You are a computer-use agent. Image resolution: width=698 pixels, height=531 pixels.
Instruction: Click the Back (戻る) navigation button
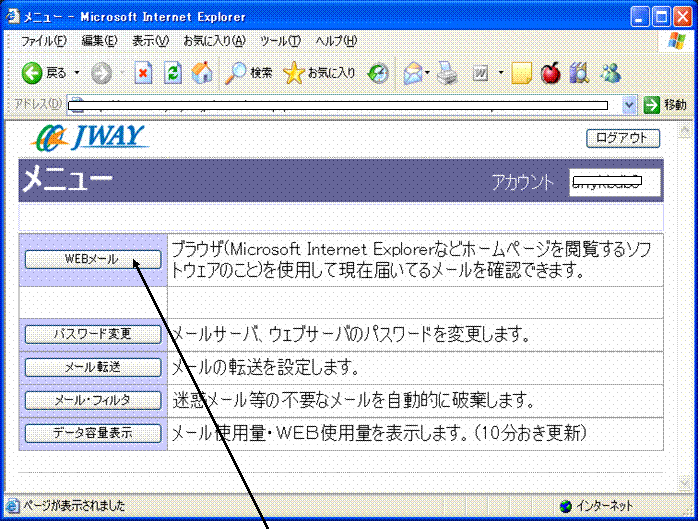click(x=44, y=73)
